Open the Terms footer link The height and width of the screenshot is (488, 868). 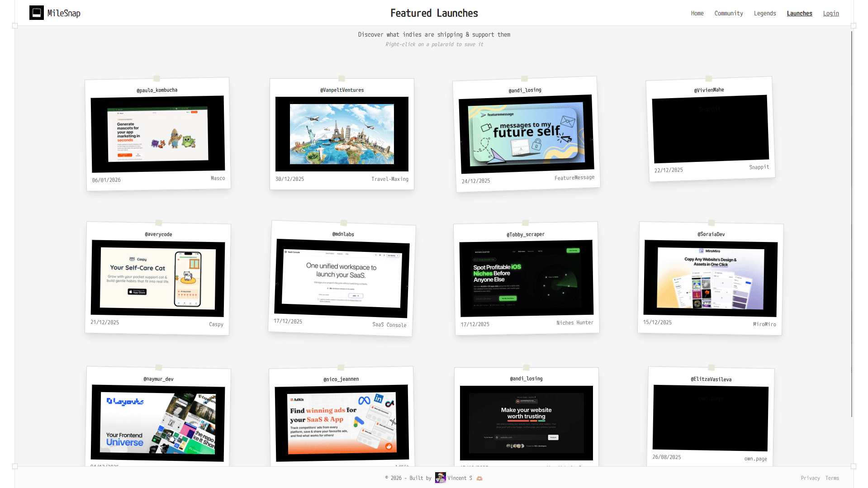pos(832,478)
